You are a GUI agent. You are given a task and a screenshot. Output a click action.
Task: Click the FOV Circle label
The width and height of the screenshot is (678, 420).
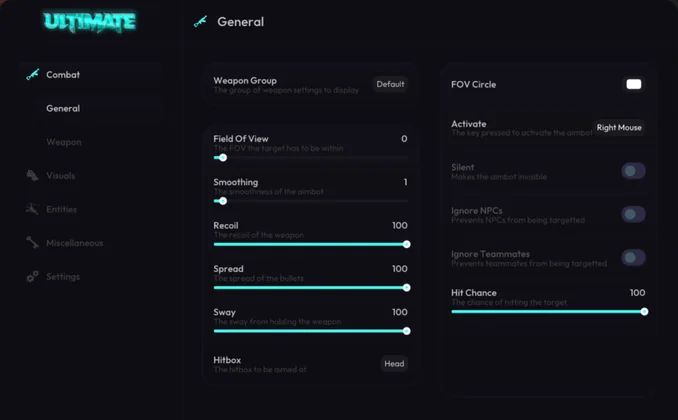pyautogui.click(x=473, y=84)
